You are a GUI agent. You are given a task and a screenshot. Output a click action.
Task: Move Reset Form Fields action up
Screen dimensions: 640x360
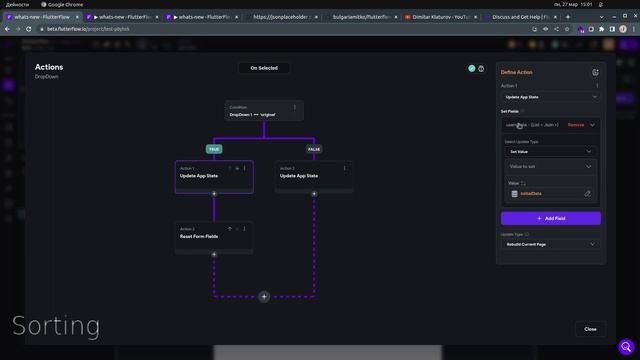pos(230,229)
